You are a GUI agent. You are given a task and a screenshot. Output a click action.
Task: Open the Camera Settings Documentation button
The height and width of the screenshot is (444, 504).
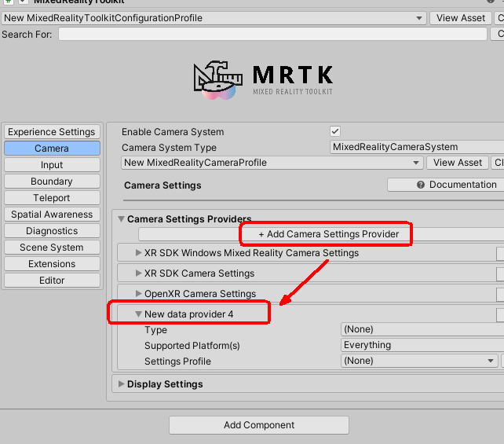pyautogui.click(x=445, y=185)
